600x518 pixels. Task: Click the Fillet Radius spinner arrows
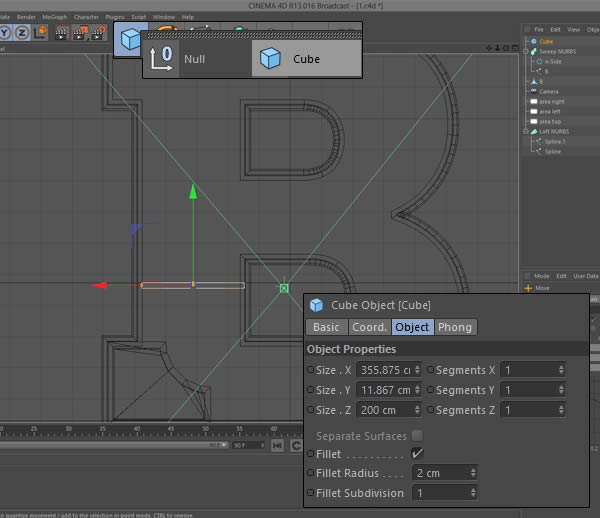(473, 473)
